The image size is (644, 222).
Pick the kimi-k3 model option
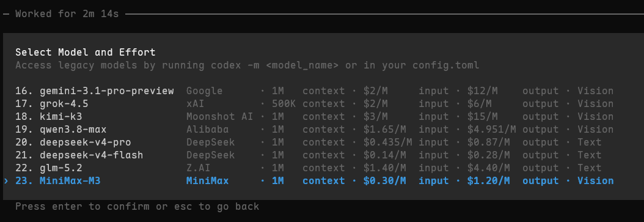(x=314, y=116)
